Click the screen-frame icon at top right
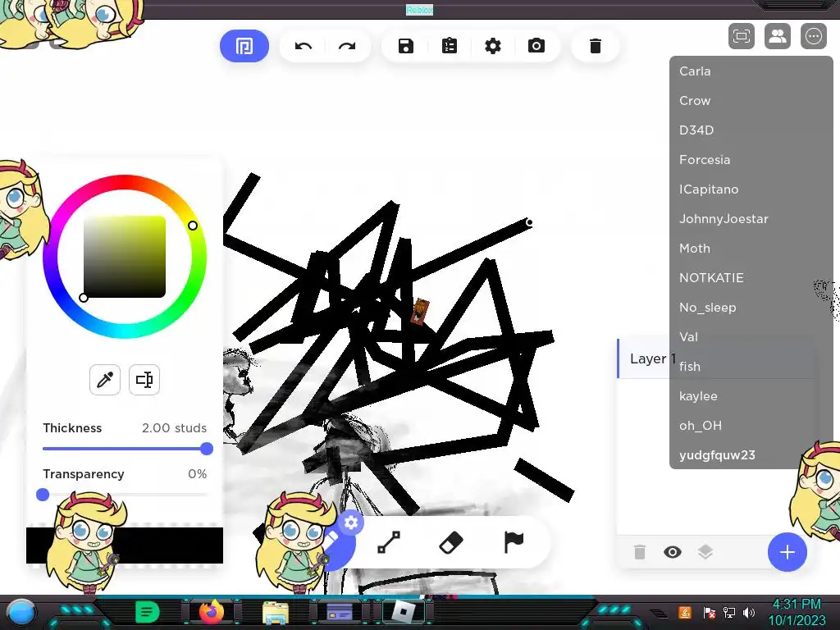840x630 pixels. tap(742, 36)
